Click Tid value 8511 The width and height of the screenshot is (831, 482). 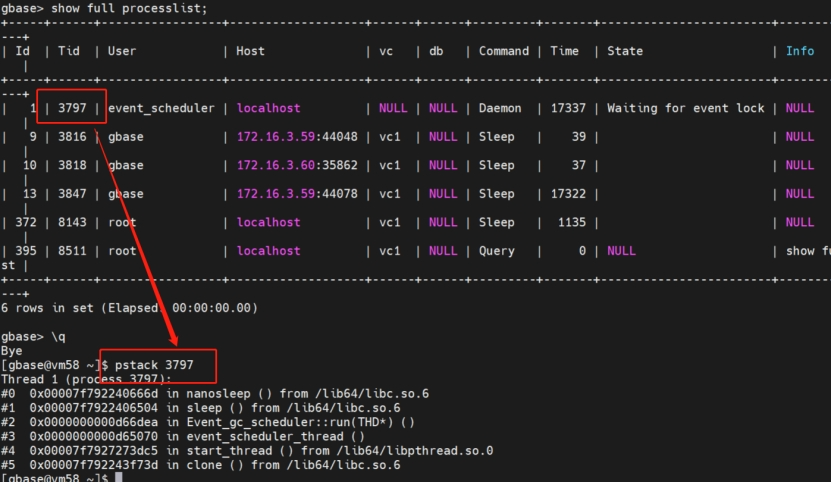pos(72,251)
